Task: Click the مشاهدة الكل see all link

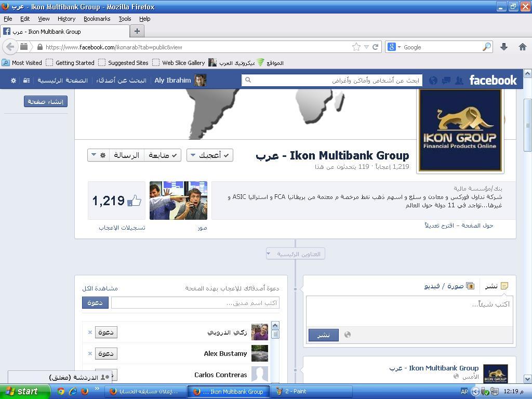Action: [100, 288]
